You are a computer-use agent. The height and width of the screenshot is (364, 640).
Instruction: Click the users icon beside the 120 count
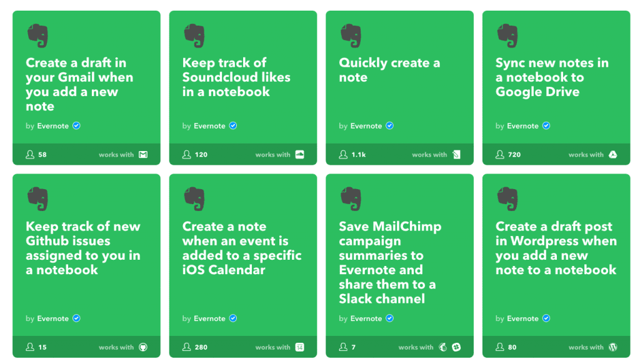point(186,154)
